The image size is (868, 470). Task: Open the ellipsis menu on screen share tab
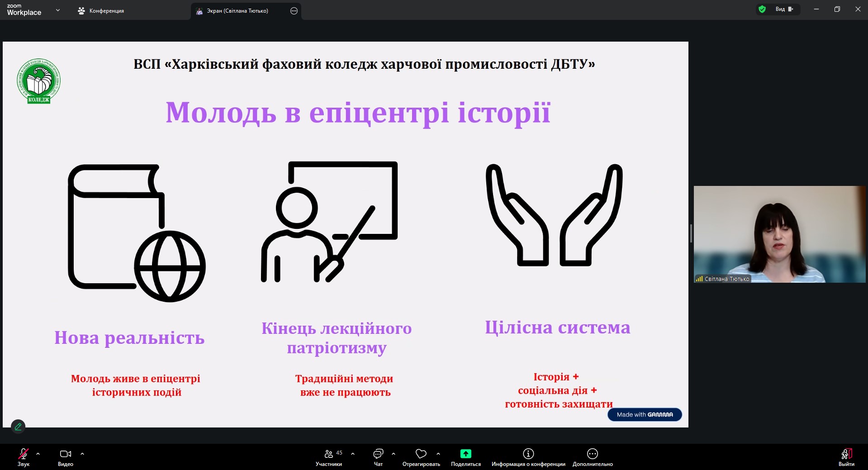(294, 11)
